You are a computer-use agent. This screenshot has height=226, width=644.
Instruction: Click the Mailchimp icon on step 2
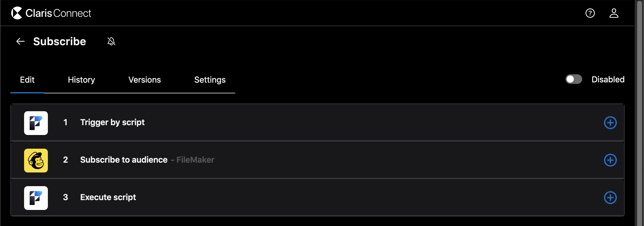point(36,160)
